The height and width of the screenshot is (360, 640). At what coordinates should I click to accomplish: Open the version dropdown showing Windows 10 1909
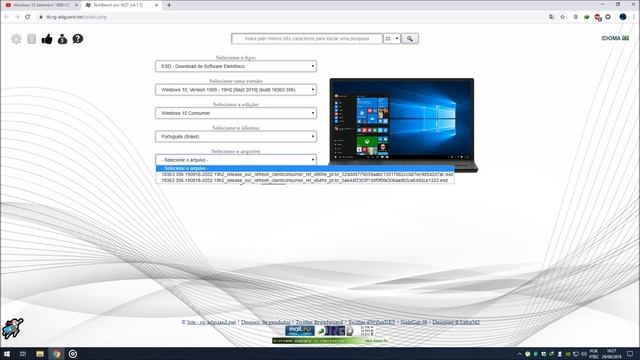tap(236, 89)
